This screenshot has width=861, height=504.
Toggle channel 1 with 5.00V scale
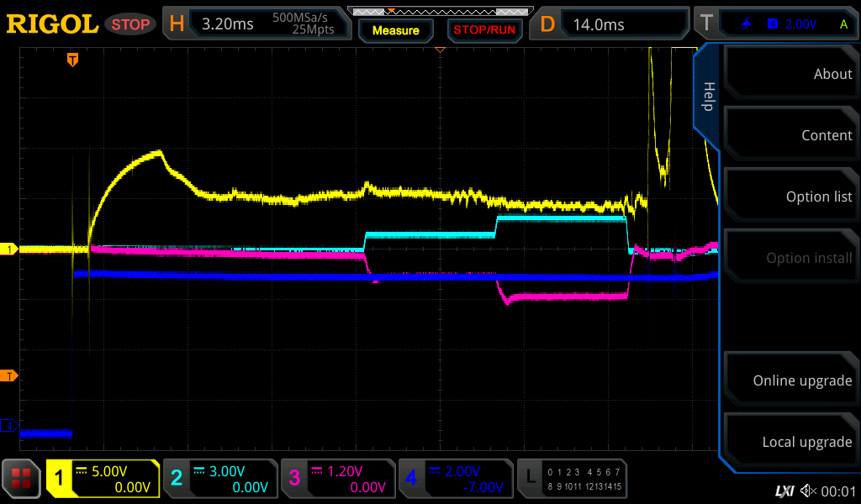pyautogui.click(x=103, y=479)
